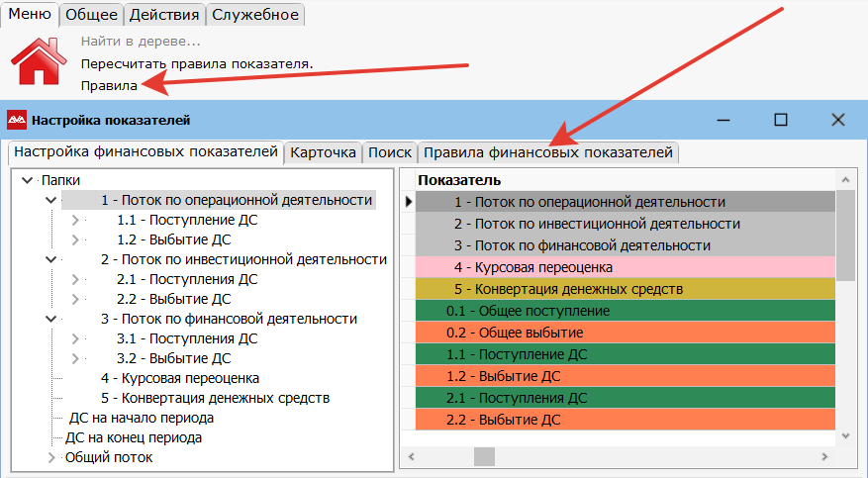868x478 pixels.
Task: Open the Поиск tab
Action: tap(390, 152)
